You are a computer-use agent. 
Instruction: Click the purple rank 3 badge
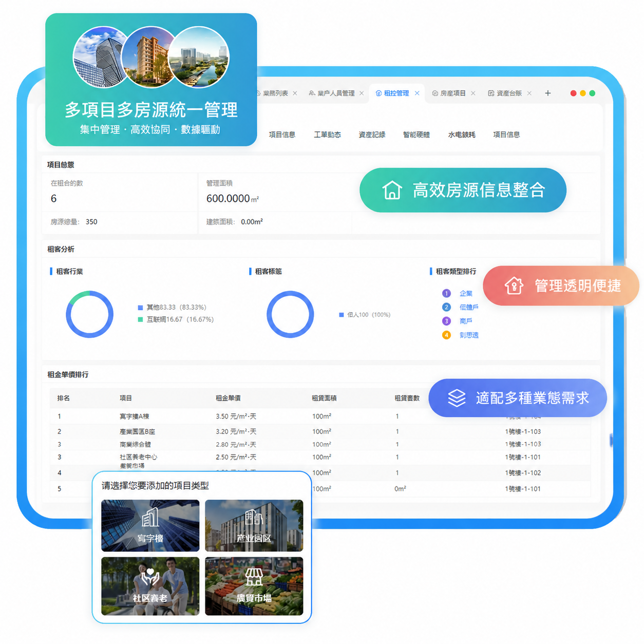(446, 321)
